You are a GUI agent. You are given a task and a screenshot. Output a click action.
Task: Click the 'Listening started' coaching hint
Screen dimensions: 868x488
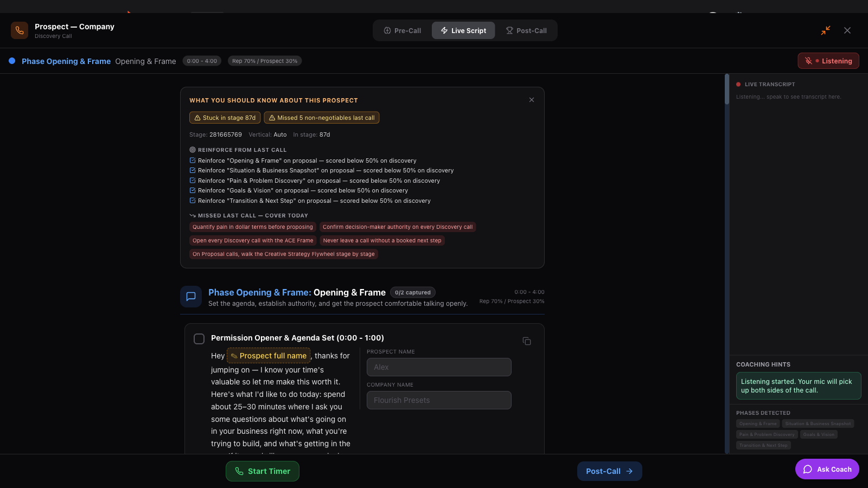(x=799, y=386)
